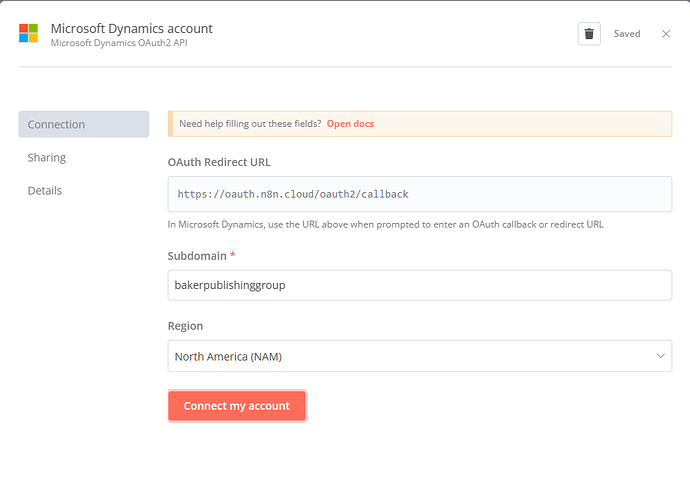The width and height of the screenshot is (690, 492).
Task: Click the Microsoft logo icon
Action: [x=29, y=34]
